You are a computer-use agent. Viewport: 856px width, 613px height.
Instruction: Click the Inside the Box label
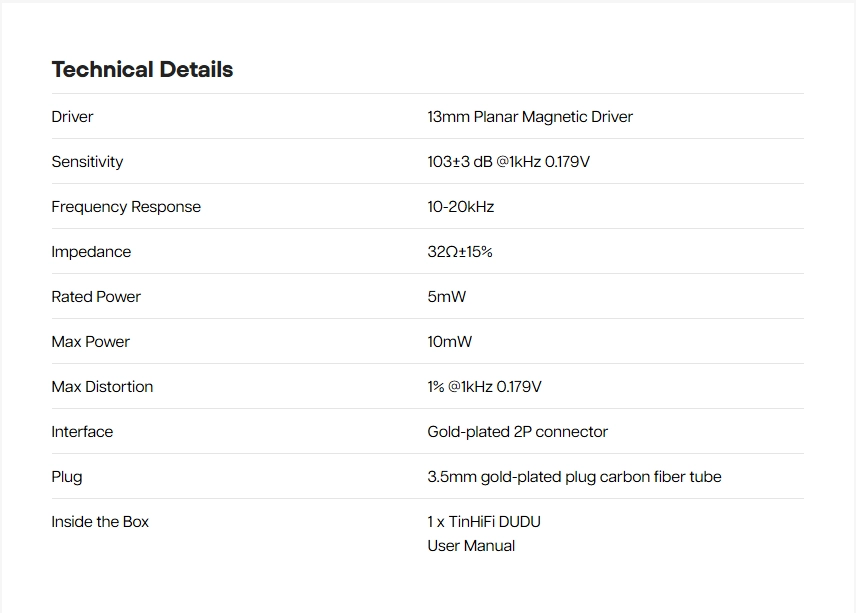(x=100, y=522)
